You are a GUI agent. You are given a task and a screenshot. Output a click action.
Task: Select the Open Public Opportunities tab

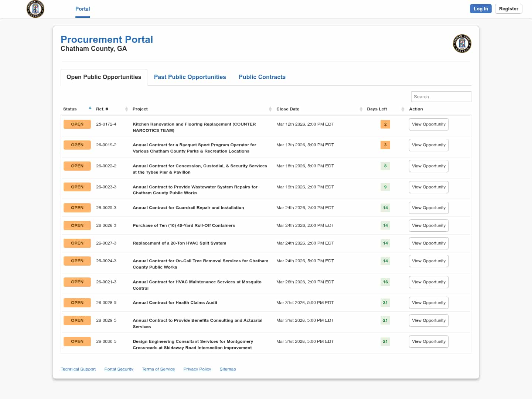pyautogui.click(x=104, y=77)
